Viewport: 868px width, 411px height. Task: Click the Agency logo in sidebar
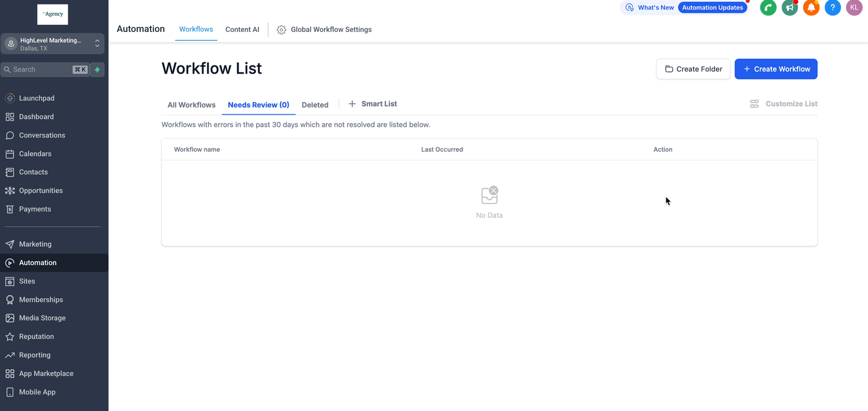[52, 14]
